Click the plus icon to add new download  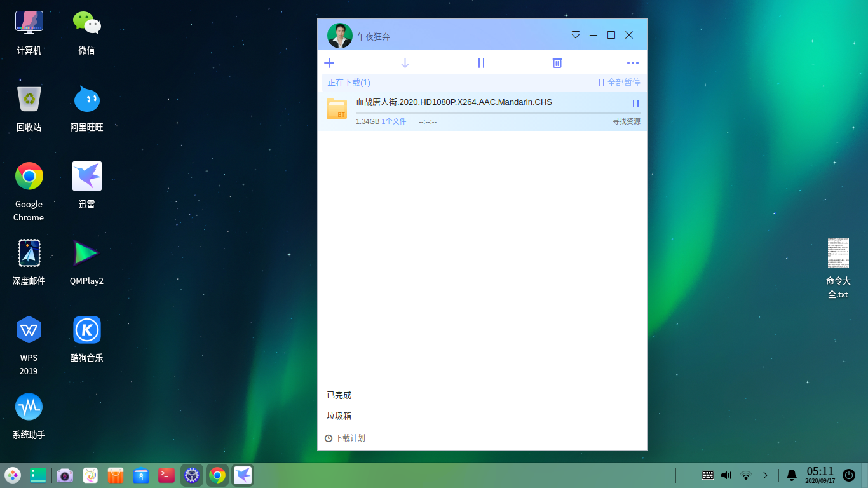[x=329, y=63]
